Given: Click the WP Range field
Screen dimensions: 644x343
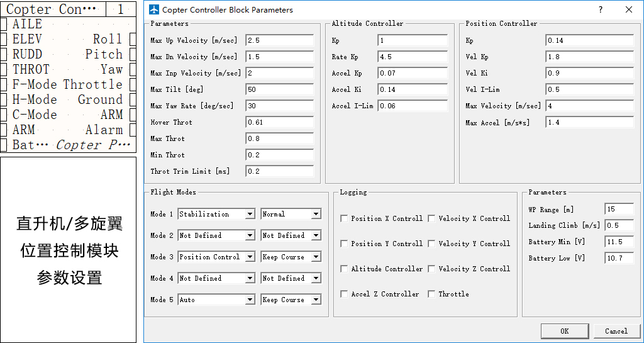Looking at the screenshot, I should pos(619,209).
